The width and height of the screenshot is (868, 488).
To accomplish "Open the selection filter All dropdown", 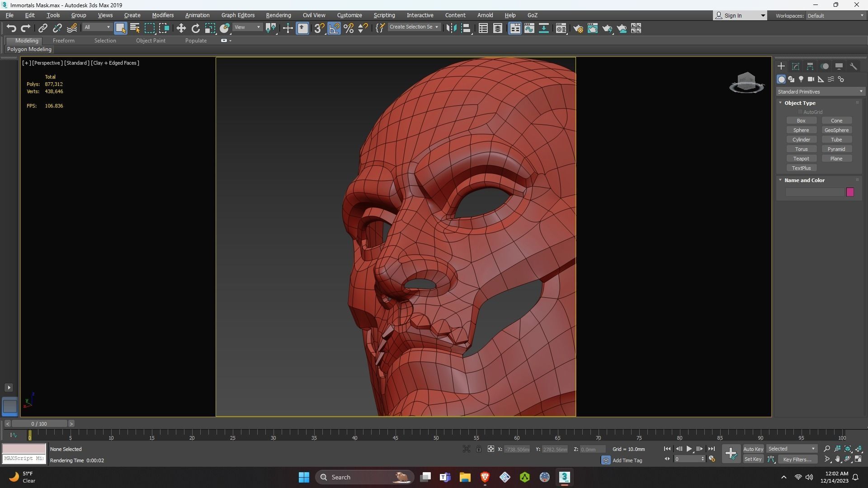I will (97, 27).
